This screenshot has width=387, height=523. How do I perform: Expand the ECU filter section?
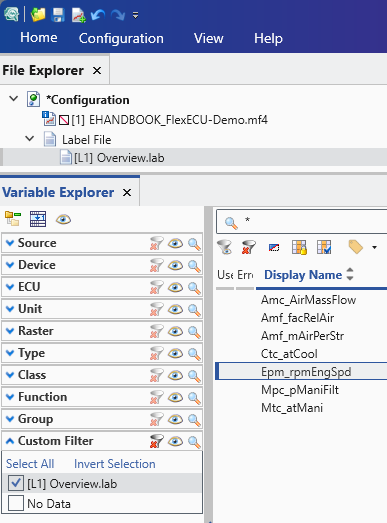coord(10,287)
